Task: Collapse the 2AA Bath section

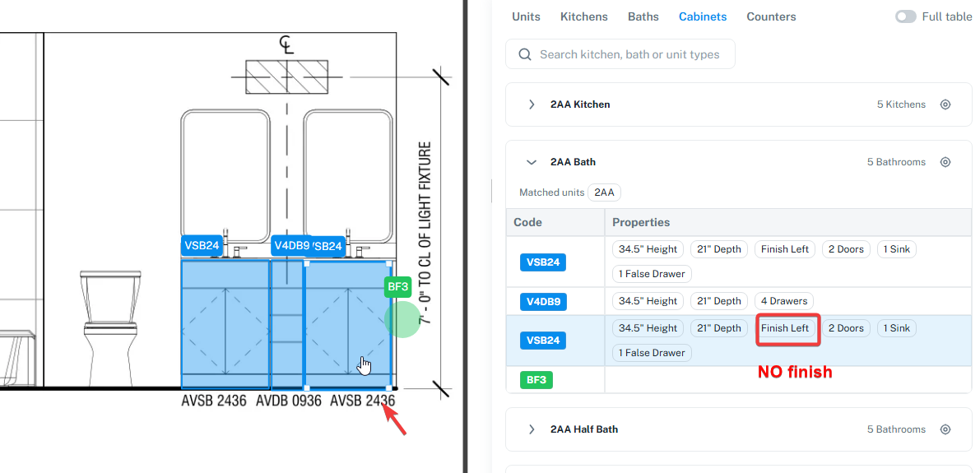Action: 532,162
